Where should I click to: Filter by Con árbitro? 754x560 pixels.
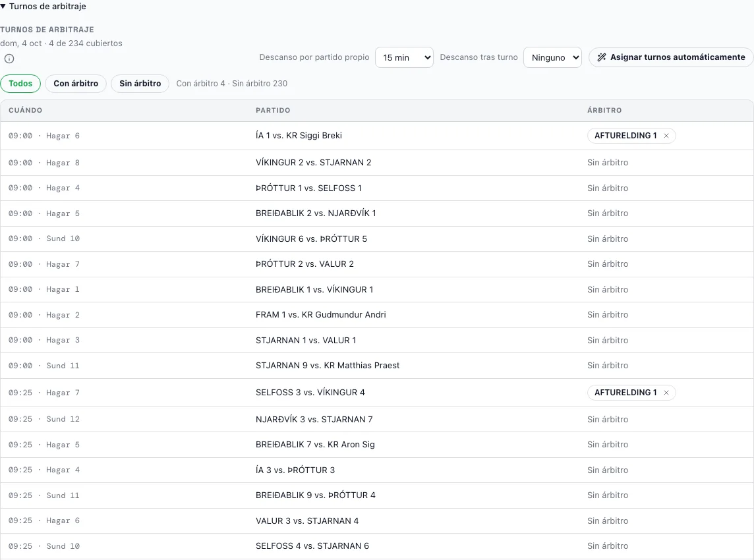[76, 84]
